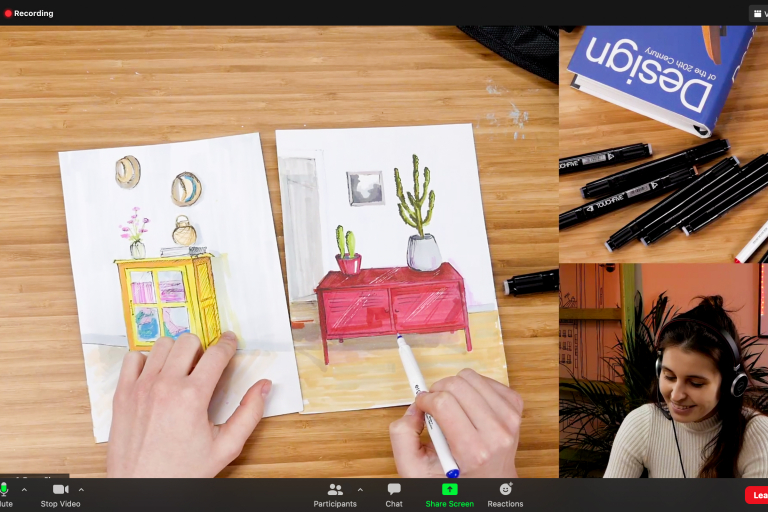The width and height of the screenshot is (768, 512).
Task: Click the Stop Video text label
Action: (60, 504)
